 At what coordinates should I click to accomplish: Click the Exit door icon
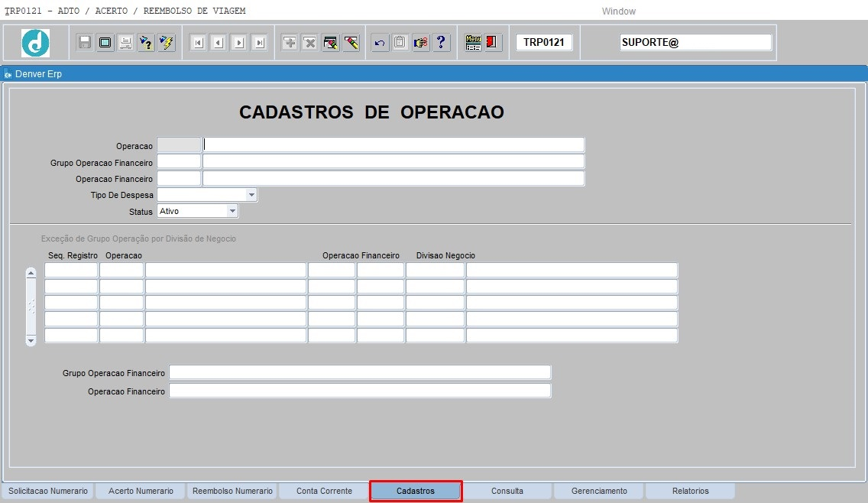tap(493, 43)
